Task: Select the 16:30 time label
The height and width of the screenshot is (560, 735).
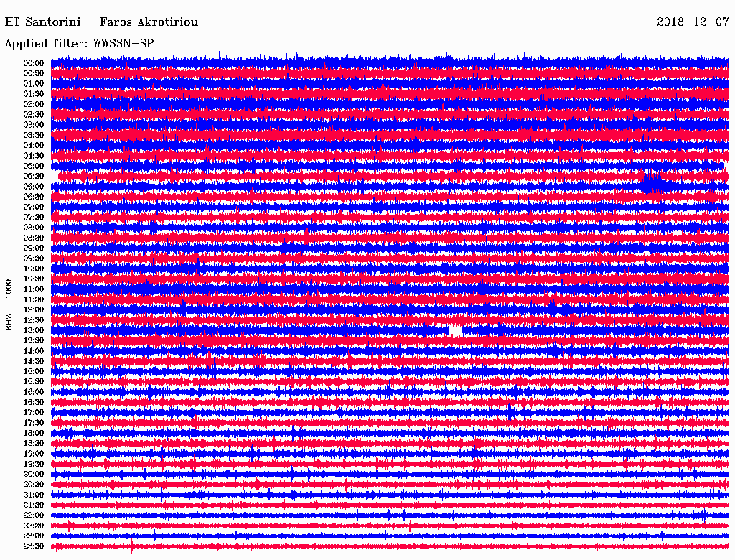Action: point(34,403)
